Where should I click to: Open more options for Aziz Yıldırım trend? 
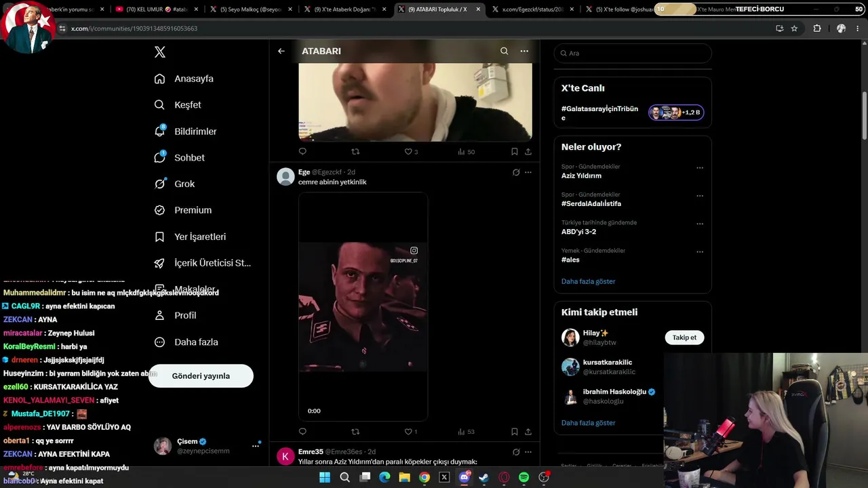click(700, 168)
